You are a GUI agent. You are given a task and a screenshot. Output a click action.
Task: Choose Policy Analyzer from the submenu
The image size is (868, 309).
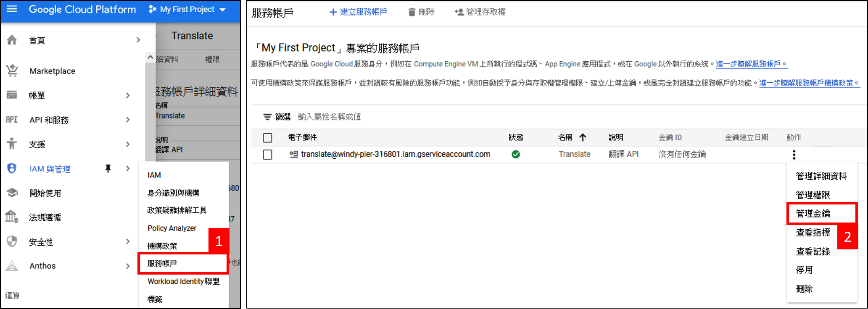[x=172, y=228]
